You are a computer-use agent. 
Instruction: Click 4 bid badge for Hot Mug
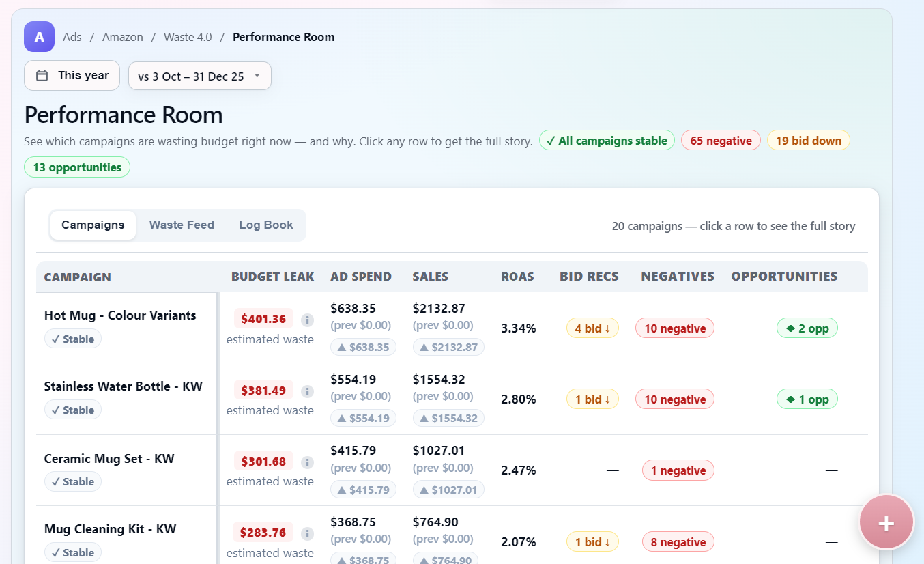tap(592, 328)
